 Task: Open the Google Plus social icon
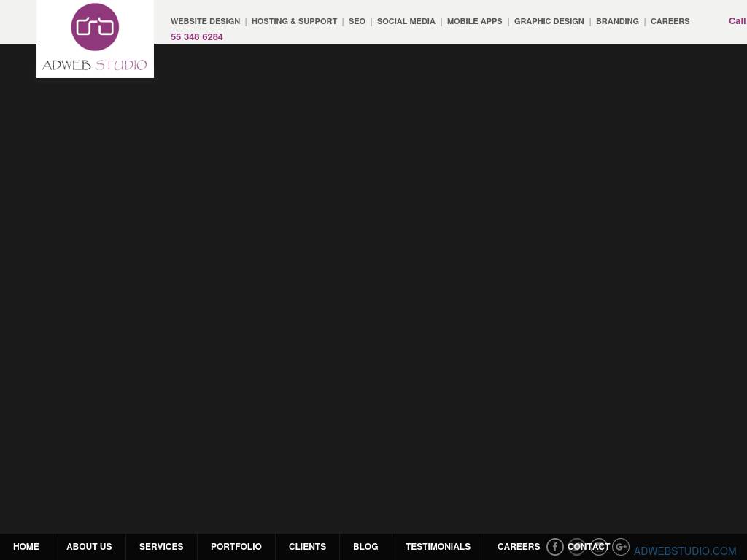[621, 547]
